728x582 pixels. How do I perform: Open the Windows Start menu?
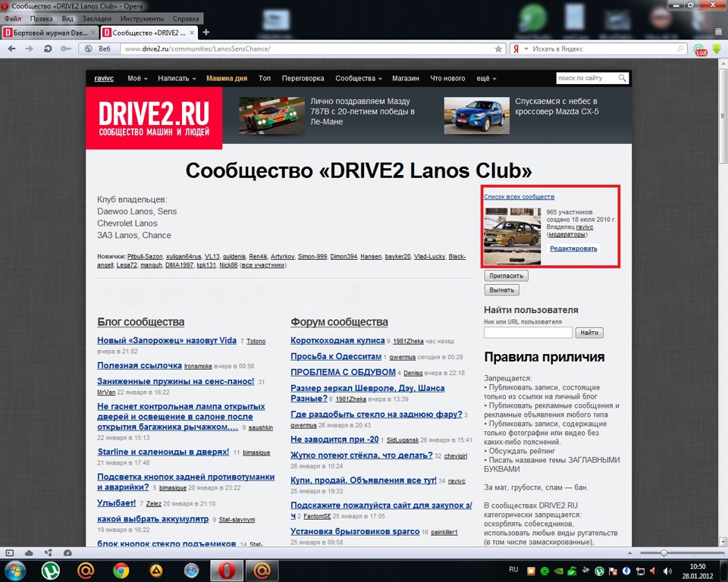click(15, 571)
